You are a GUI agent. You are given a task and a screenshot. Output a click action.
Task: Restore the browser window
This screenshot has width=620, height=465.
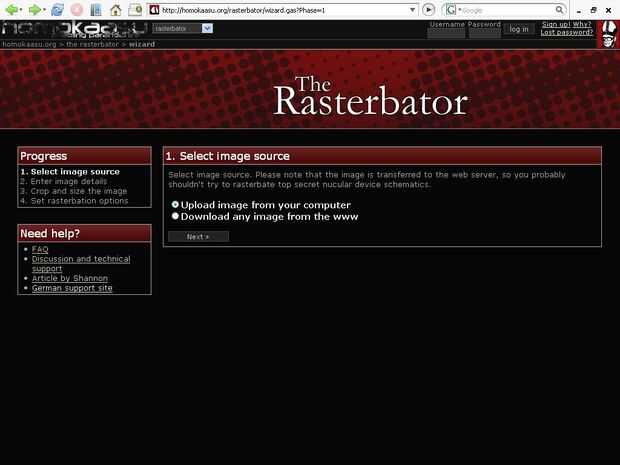tap(594, 10)
